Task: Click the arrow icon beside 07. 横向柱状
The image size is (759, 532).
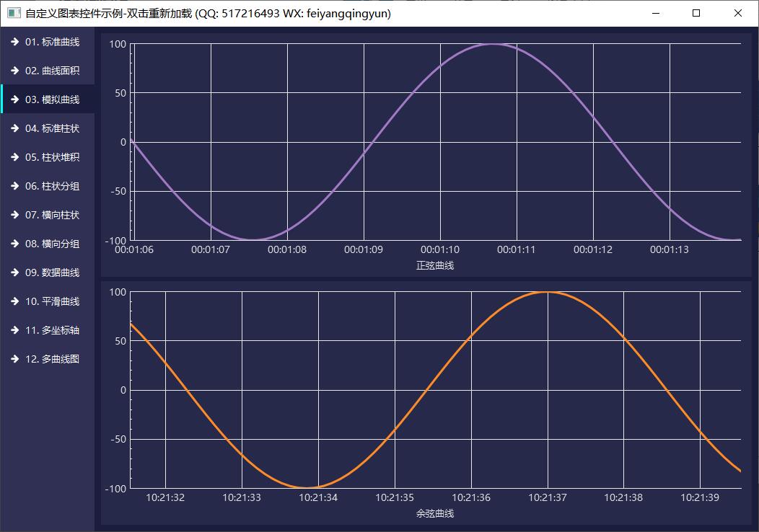Action: pyautogui.click(x=14, y=215)
